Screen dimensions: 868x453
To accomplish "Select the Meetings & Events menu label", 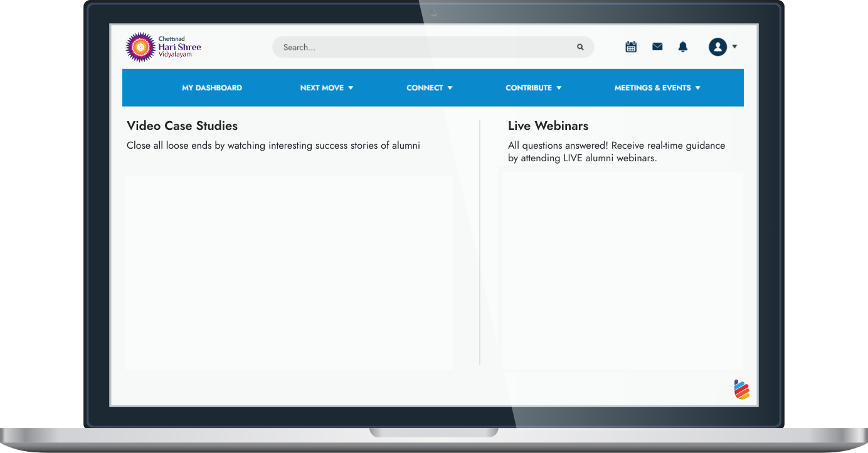I will pyautogui.click(x=652, y=88).
